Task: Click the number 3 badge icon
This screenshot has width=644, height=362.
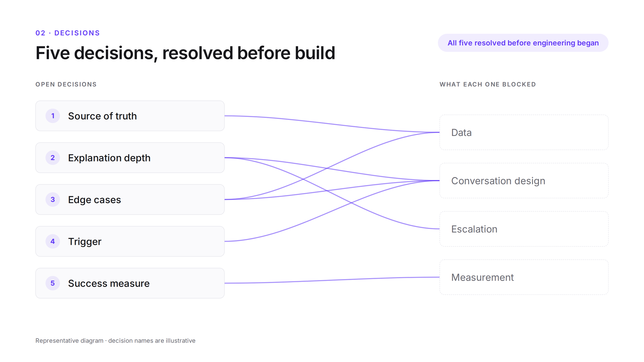Action: [x=53, y=200]
